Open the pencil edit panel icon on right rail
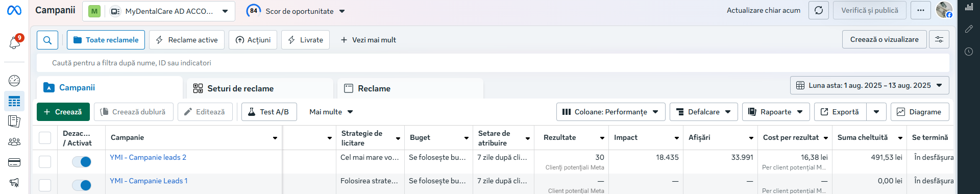This screenshot has height=194, width=980. [x=969, y=29]
